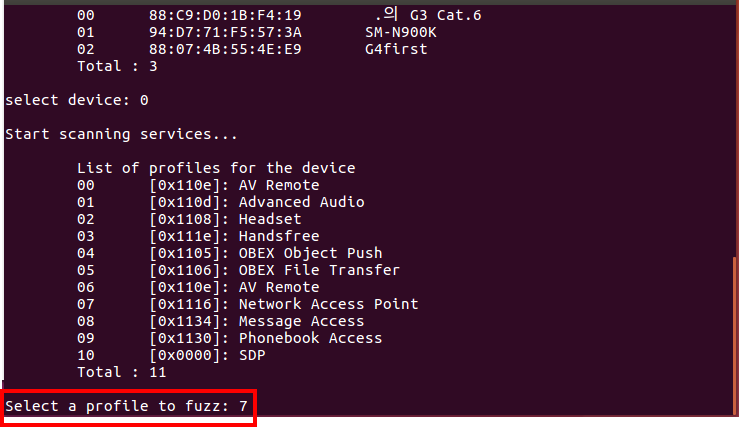Click the "Start scanning services..." text

click(121, 134)
